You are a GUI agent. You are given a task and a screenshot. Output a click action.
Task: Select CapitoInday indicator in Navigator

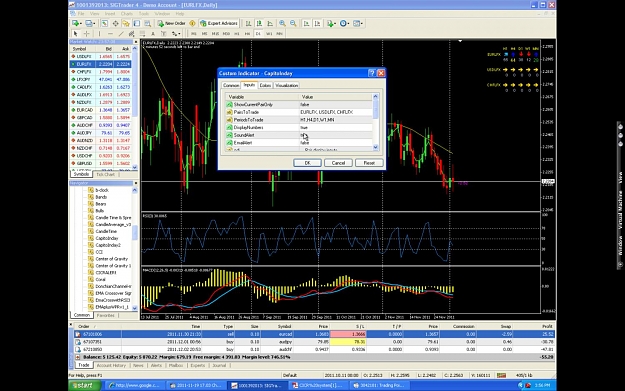107,238
